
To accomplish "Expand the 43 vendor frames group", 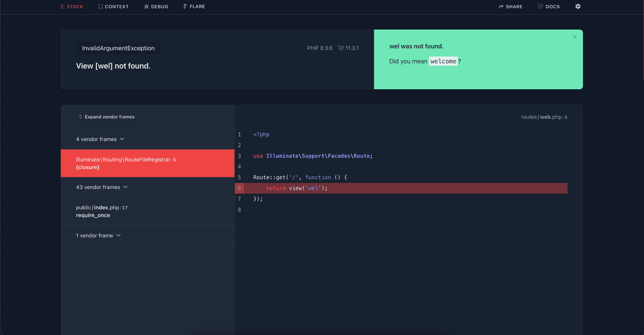I will pyautogui.click(x=102, y=187).
